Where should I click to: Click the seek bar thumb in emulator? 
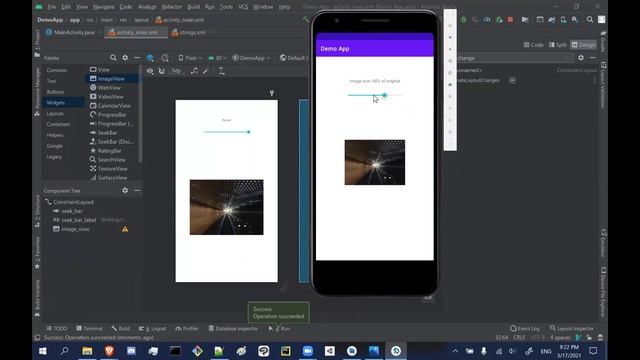point(384,95)
